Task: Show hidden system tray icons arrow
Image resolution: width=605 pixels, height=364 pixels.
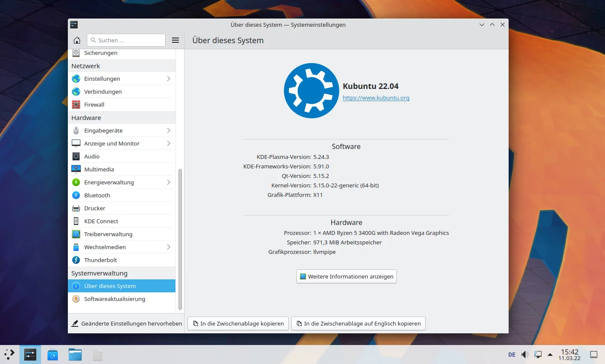Action: click(550, 355)
